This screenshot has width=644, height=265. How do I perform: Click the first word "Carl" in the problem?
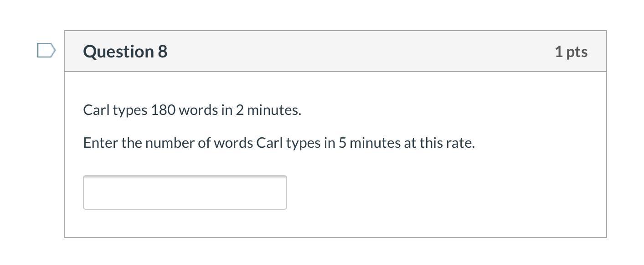tap(96, 110)
